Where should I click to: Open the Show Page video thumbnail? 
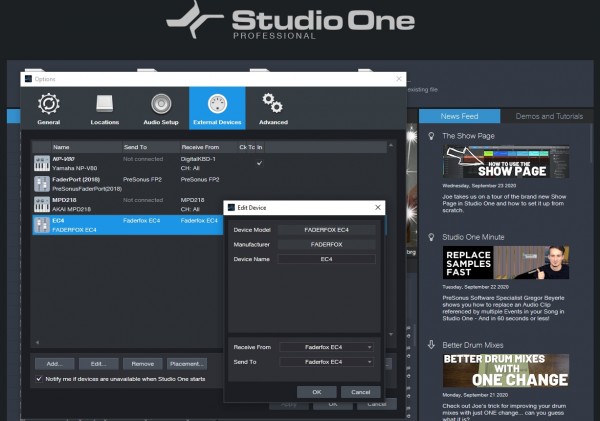[x=506, y=161]
